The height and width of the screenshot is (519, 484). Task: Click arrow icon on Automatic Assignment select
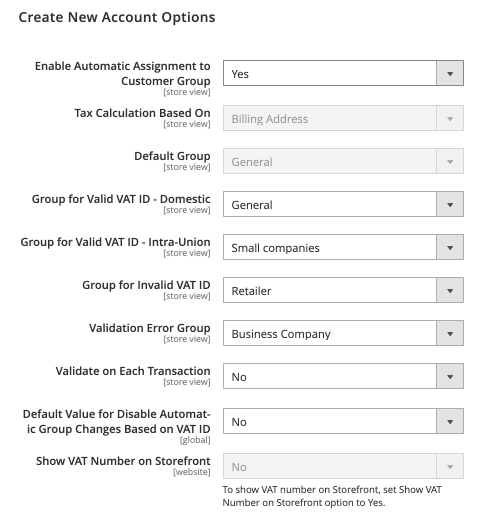tap(450, 73)
